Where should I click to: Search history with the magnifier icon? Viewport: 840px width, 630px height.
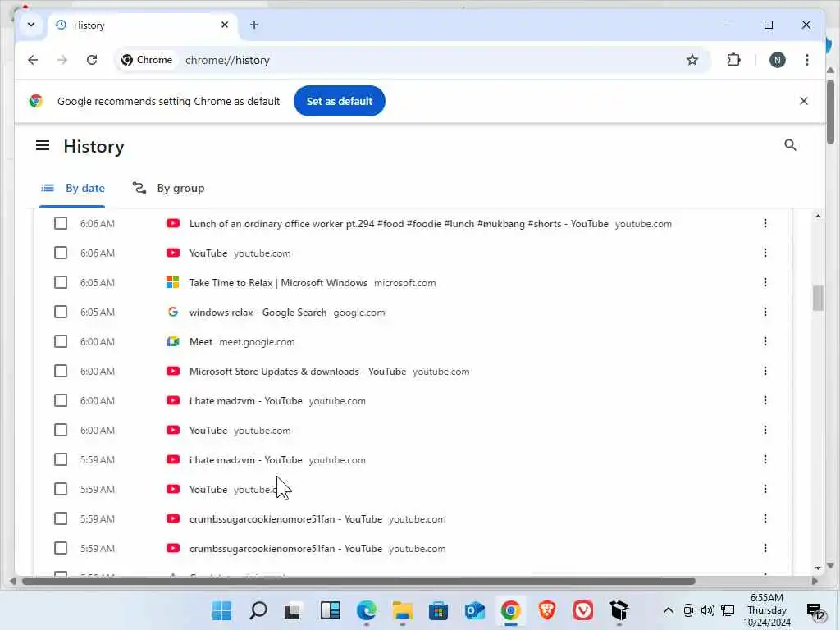coord(790,145)
